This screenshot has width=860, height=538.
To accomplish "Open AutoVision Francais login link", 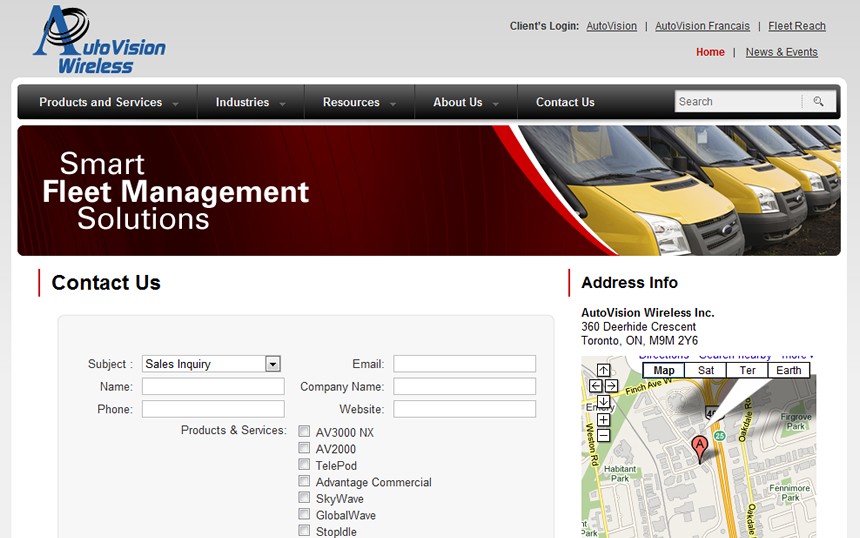I will pyautogui.click(x=702, y=26).
